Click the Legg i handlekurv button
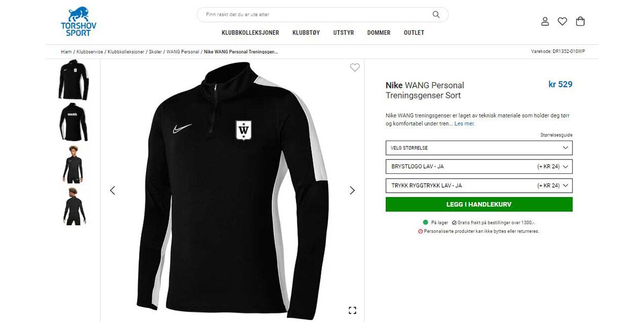The image size is (644, 322). point(479,204)
